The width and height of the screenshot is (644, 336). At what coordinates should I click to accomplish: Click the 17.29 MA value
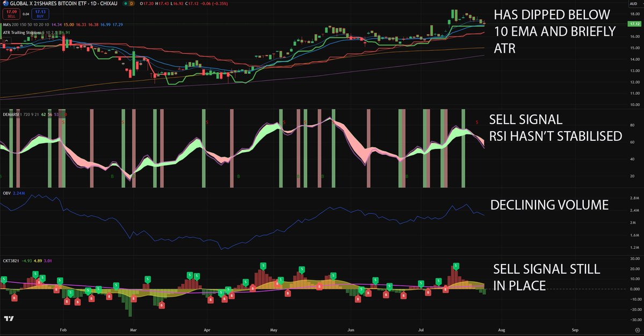[118, 25]
